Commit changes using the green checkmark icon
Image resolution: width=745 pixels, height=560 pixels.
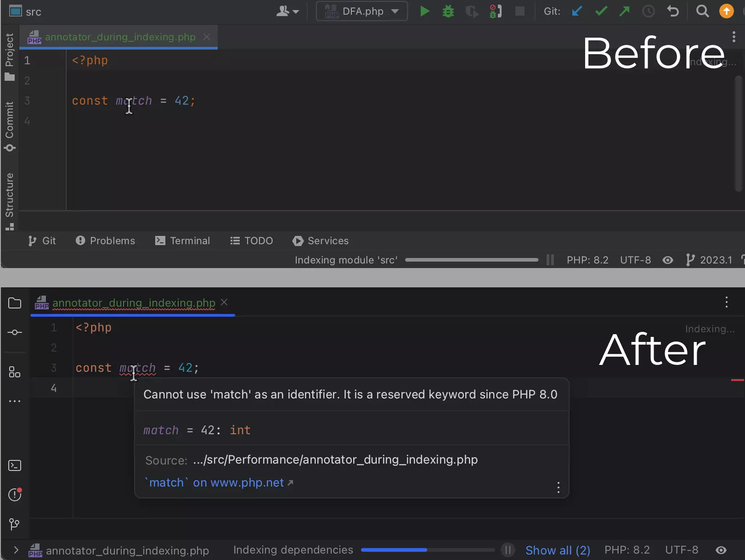(x=601, y=11)
